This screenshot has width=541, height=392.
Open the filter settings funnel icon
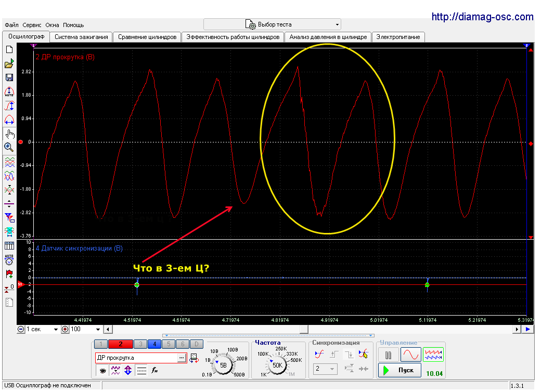coord(9,217)
